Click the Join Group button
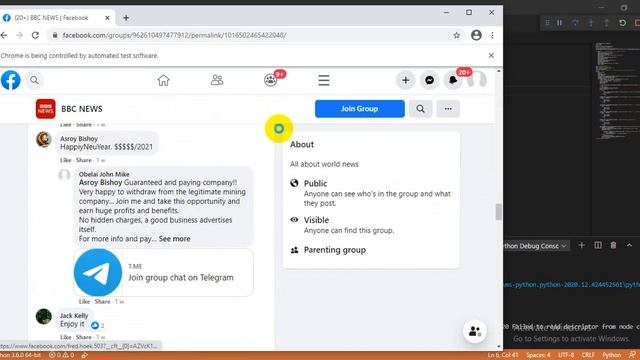The width and height of the screenshot is (640, 360). (360, 109)
